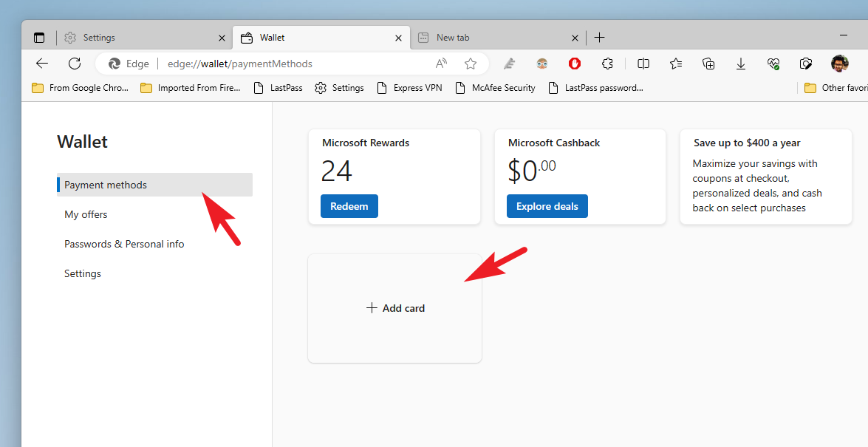Open the Favorites list icon

pos(676,64)
